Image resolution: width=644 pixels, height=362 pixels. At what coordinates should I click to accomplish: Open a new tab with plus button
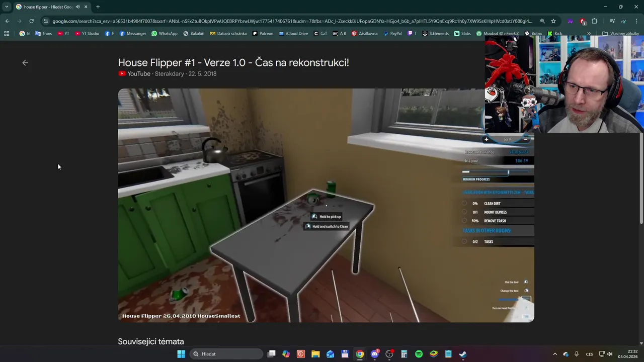(98, 7)
